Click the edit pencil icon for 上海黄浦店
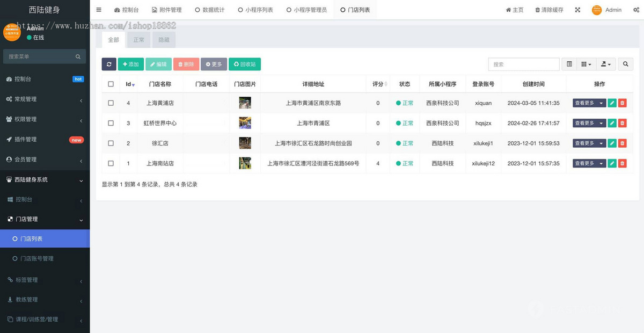Image resolution: width=644 pixels, height=333 pixels. click(x=612, y=103)
